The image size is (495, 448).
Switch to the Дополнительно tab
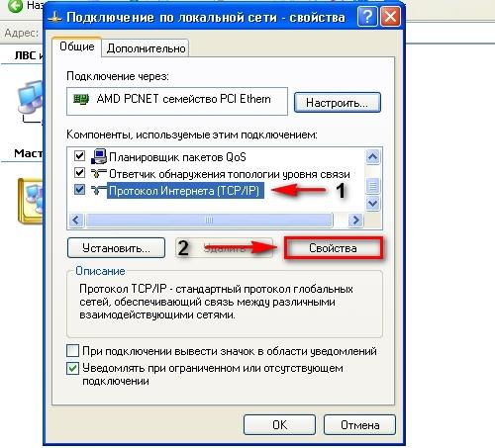point(146,48)
